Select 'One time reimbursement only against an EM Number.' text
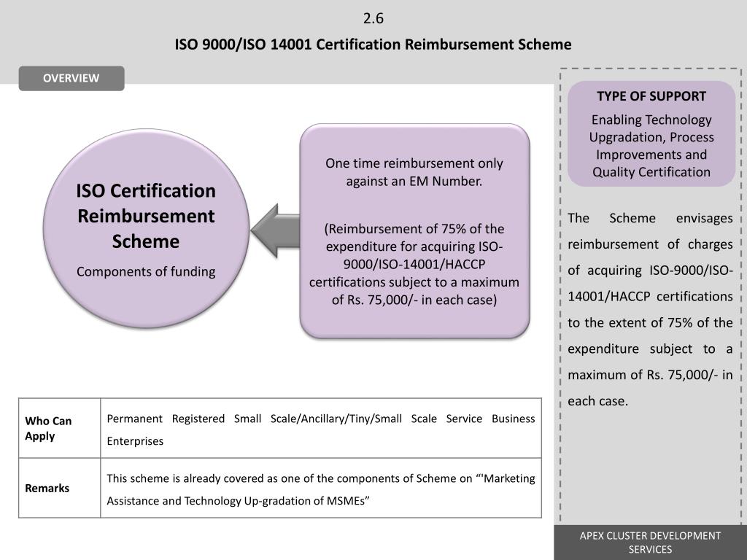The height and width of the screenshot is (560, 747). coord(414,172)
